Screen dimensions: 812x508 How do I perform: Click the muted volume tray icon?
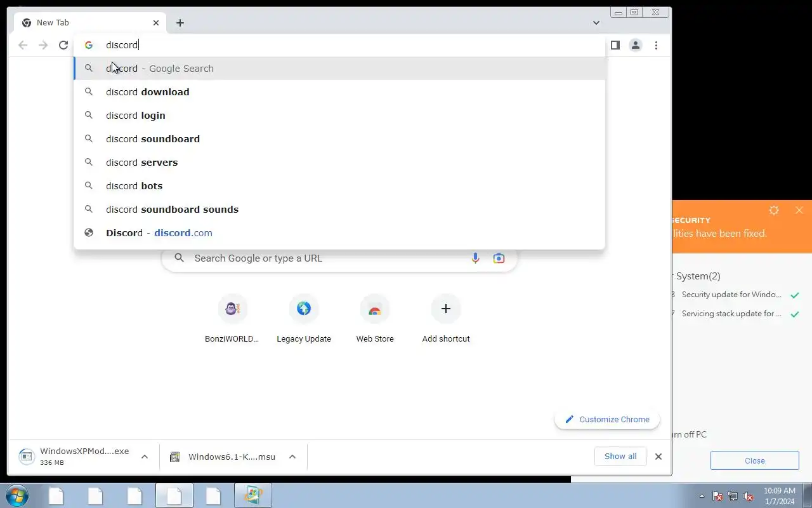(748, 496)
